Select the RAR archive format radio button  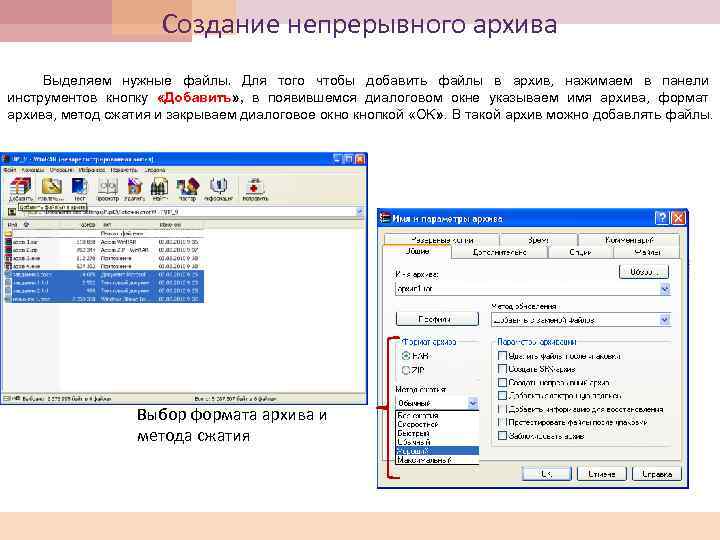point(406,355)
